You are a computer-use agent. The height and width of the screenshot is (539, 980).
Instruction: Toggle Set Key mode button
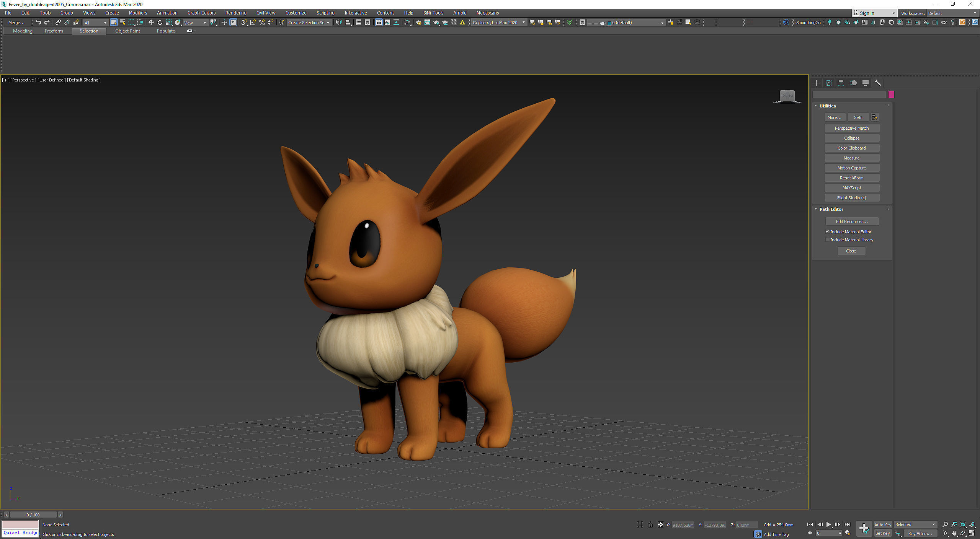(883, 533)
